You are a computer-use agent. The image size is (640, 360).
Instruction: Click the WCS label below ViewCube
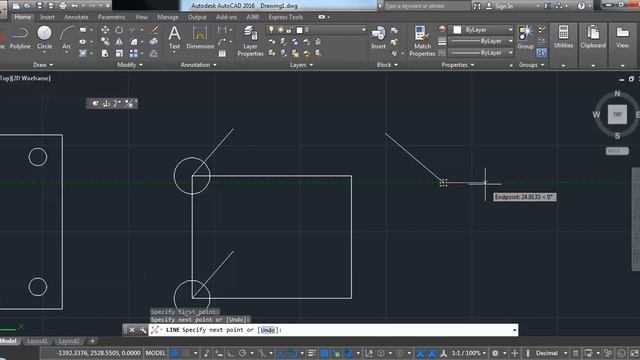(617, 151)
